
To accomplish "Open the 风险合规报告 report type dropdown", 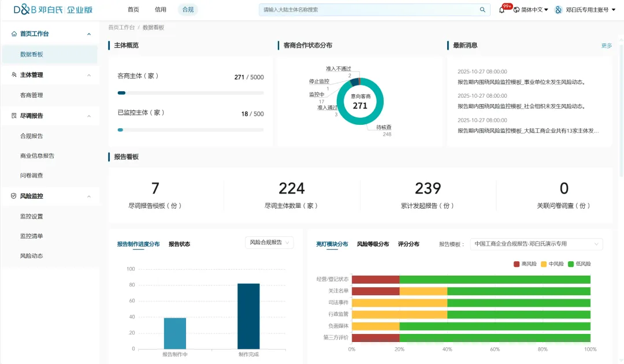I will coord(269,242).
